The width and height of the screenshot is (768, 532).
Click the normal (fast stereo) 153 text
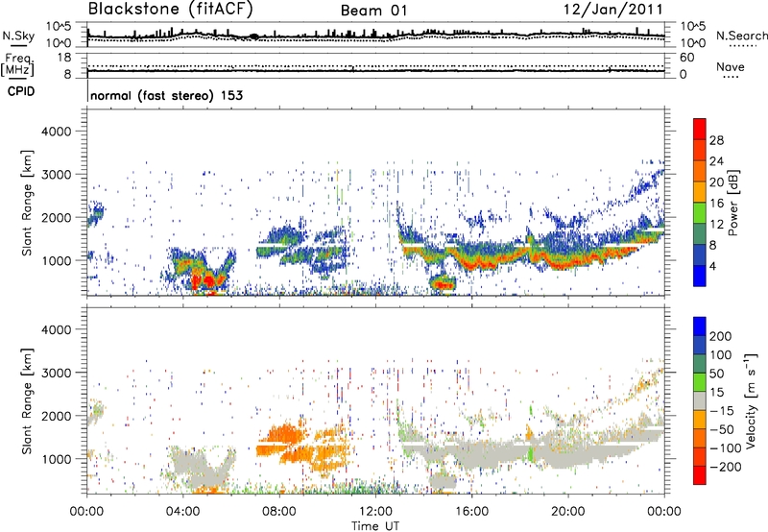click(166, 95)
